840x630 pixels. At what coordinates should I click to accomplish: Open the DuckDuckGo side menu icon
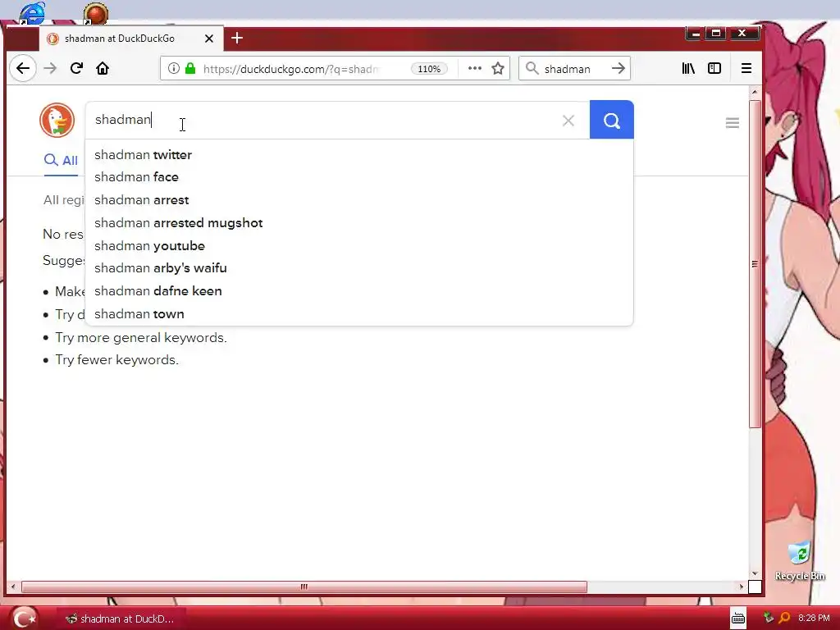tap(733, 123)
